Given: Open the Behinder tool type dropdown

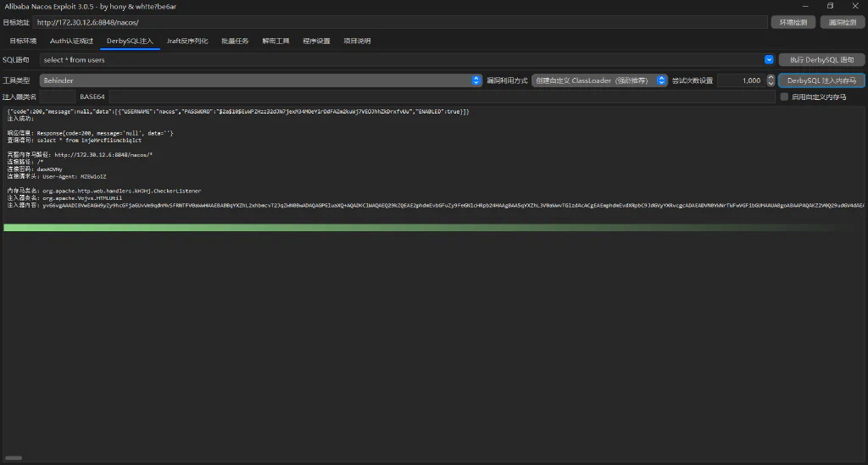Looking at the screenshot, I should coord(260,80).
